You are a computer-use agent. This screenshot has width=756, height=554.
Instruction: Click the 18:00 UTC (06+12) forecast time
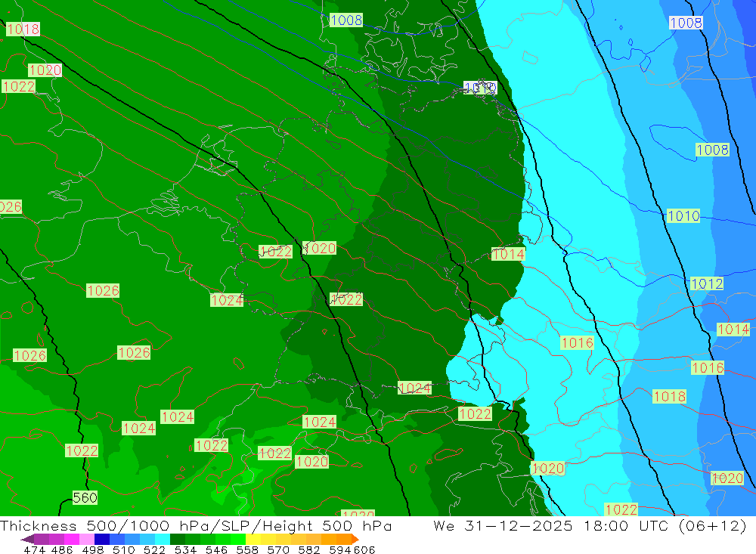click(x=665, y=525)
